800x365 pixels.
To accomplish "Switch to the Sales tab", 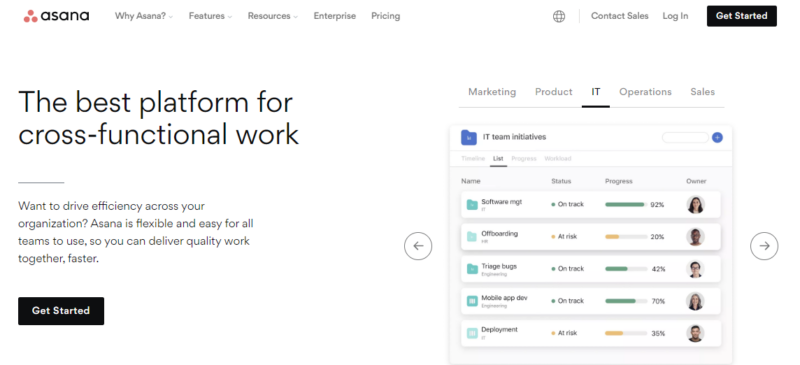I will point(703,92).
